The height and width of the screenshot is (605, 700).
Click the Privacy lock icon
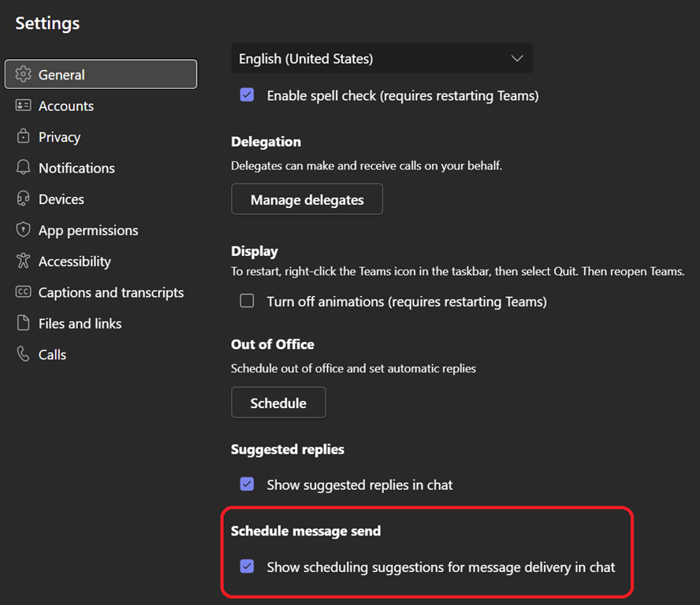click(24, 137)
